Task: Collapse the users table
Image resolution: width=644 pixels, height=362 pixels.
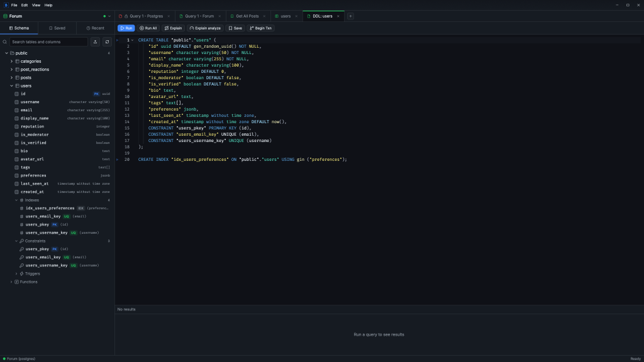Action: [11, 85]
